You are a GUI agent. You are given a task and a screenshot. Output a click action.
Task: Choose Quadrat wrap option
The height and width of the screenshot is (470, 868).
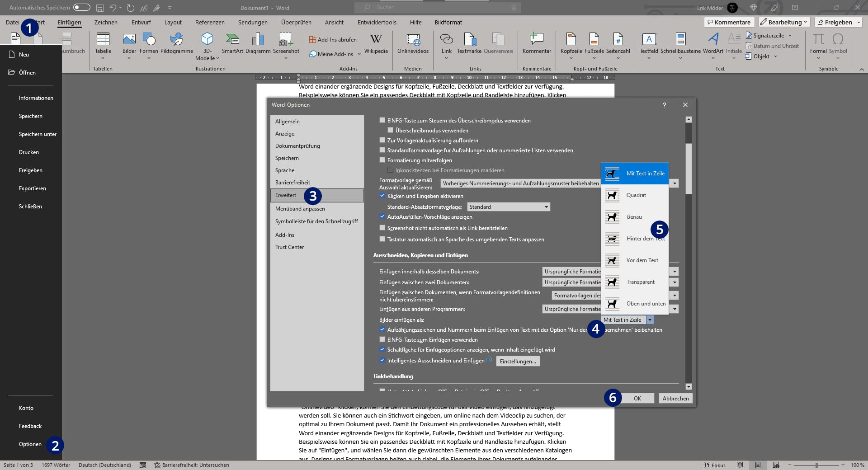[x=635, y=195]
